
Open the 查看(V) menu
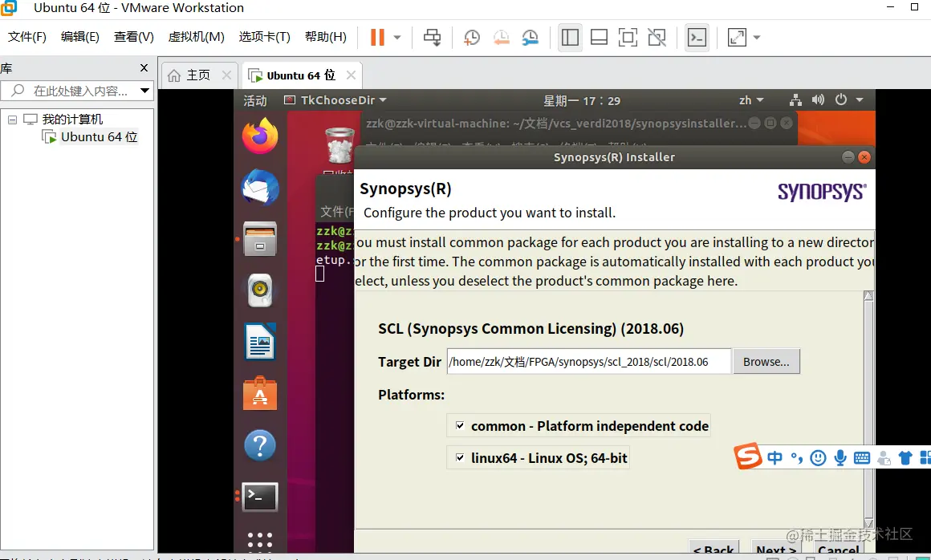click(x=133, y=37)
